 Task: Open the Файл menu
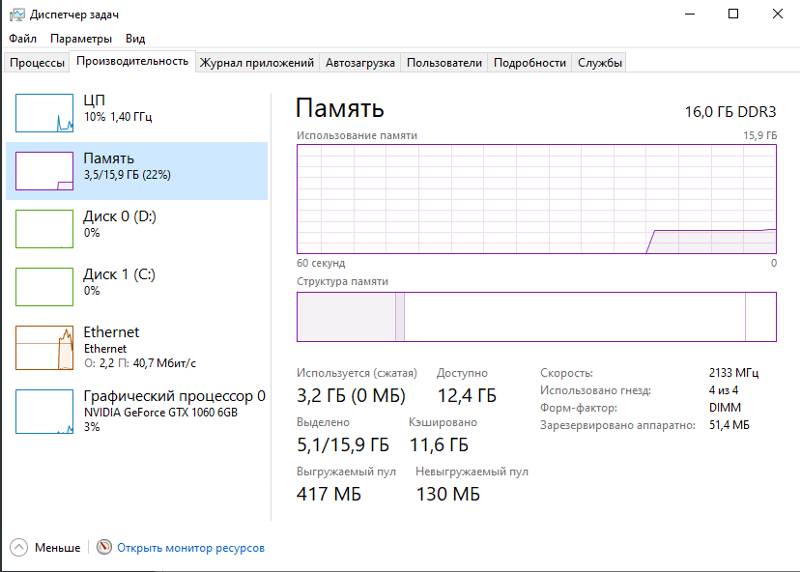22,39
